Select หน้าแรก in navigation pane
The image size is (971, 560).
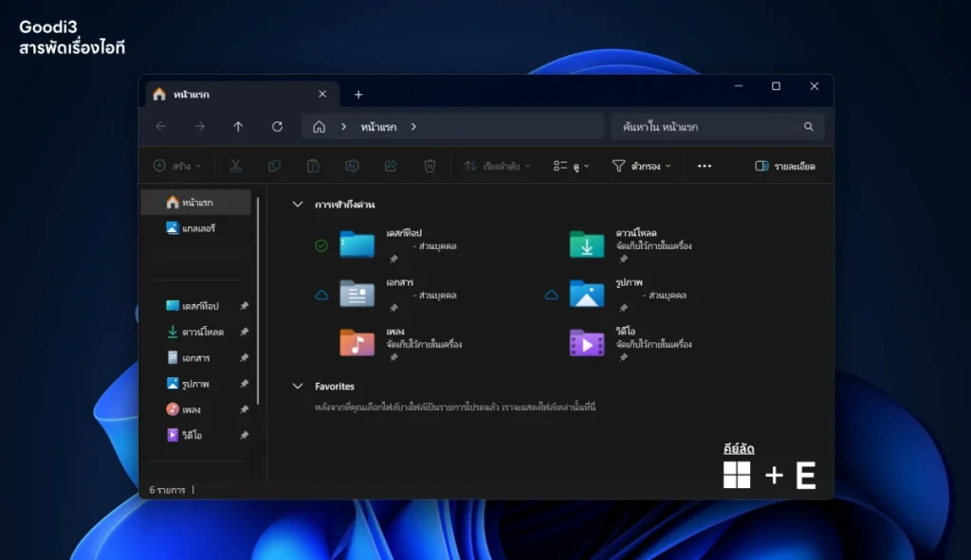tap(195, 203)
